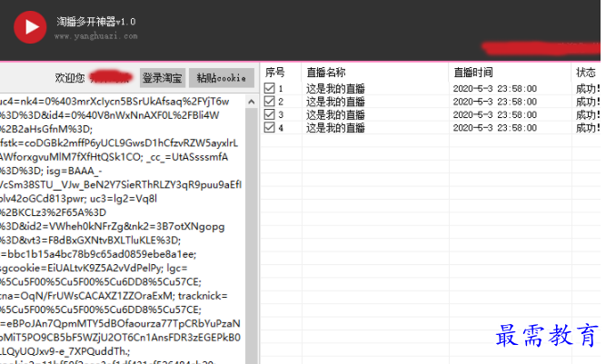Toggle checkbox for row 1
Screen dimensions: 606x364
(269, 88)
